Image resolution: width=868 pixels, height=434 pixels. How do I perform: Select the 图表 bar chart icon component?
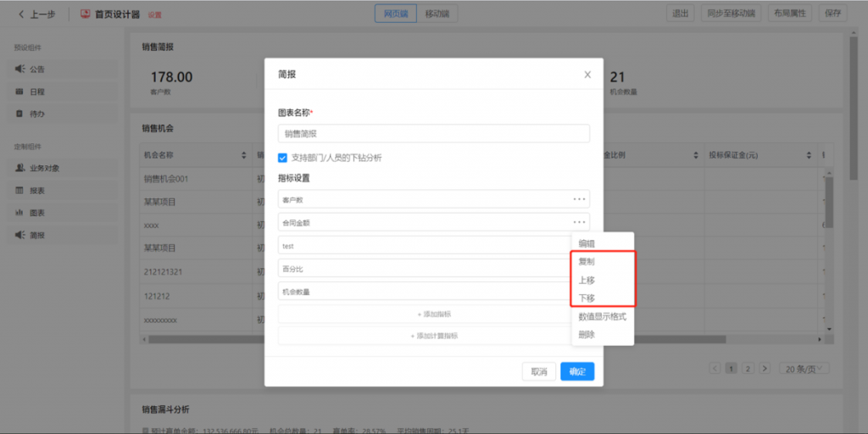(20, 213)
